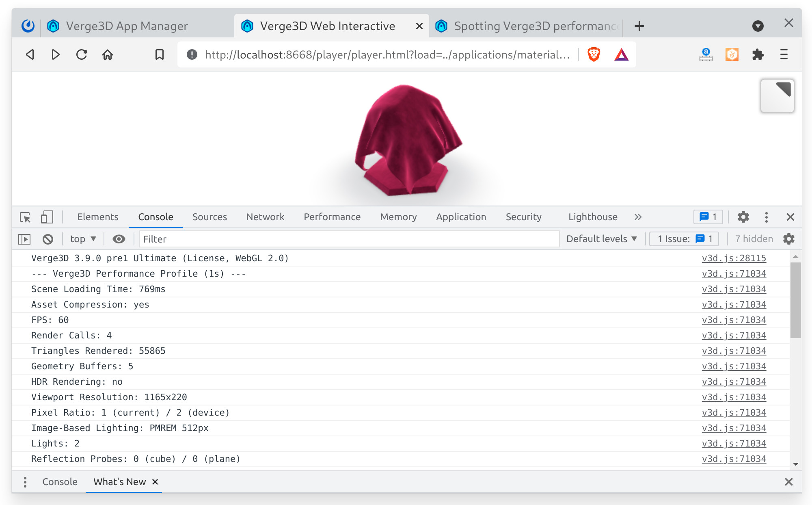Click the address bar URL field

coord(387,54)
